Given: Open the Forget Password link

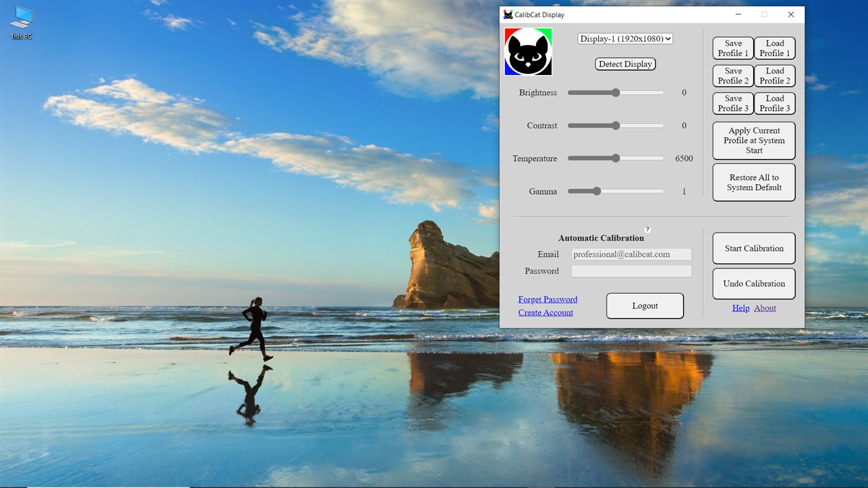Looking at the screenshot, I should click(547, 299).
